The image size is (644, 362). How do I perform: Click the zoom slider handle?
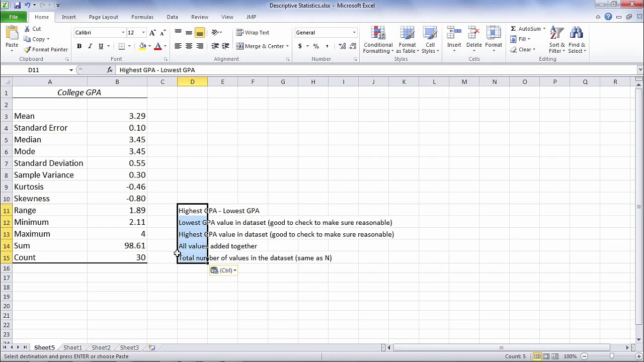[x=611, y=356]
